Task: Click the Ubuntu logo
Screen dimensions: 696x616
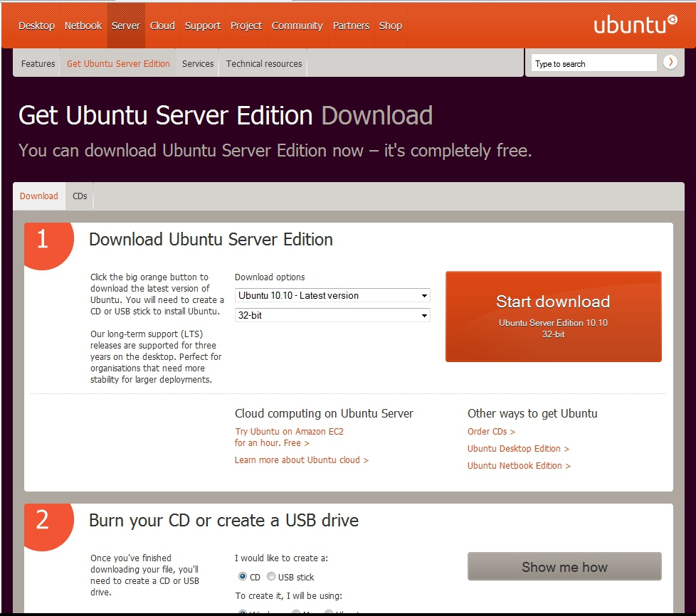Action: point(636,25)
